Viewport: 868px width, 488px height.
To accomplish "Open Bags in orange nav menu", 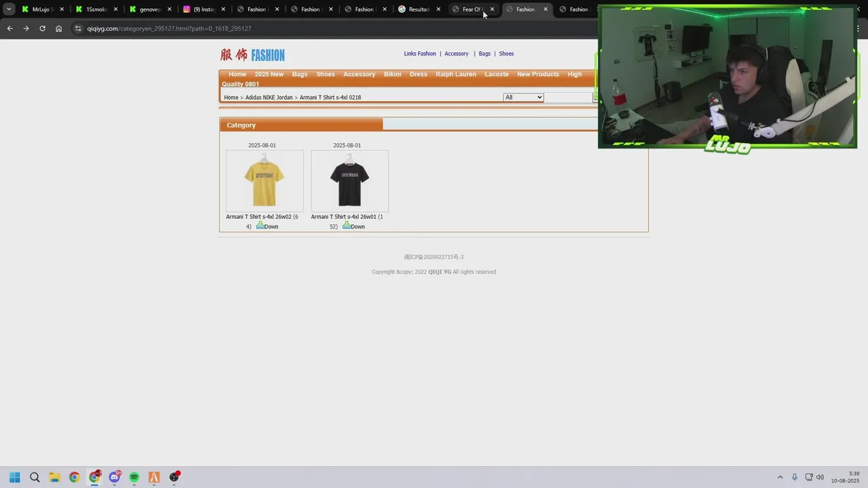I will 300,75.
